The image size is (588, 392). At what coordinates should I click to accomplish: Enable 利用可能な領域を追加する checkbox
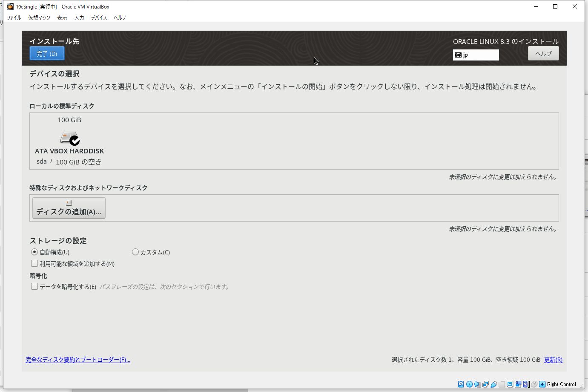coord(34,264)
